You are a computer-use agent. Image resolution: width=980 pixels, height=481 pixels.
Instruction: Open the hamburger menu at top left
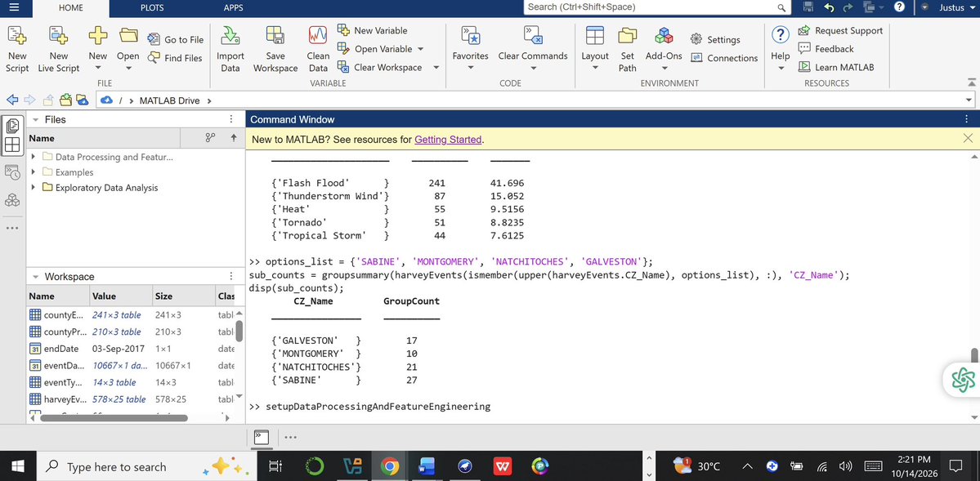tap(15, 8)
